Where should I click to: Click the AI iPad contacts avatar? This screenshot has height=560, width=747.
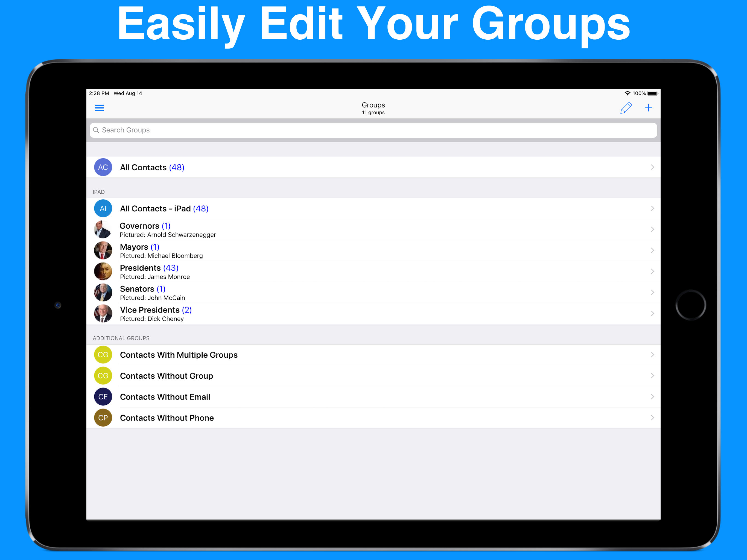[103, 208]
